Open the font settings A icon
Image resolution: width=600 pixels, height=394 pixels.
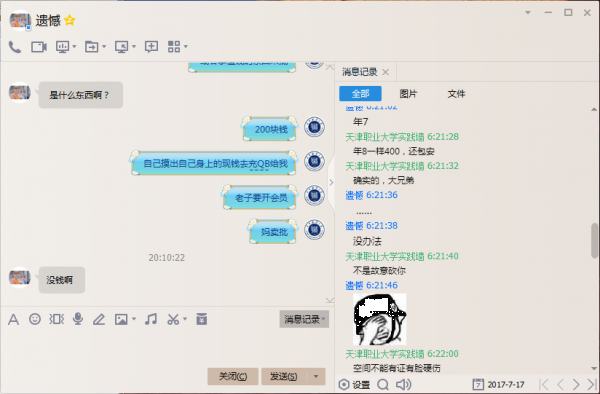[x=13, y=319]
